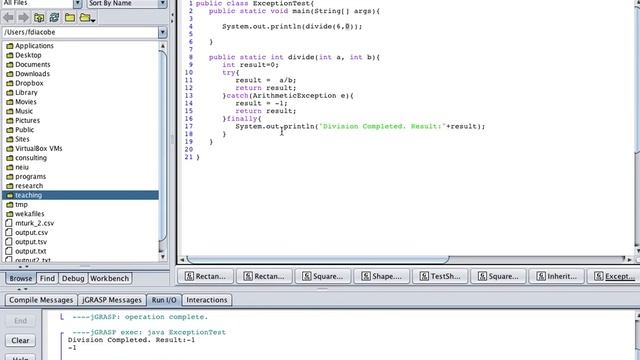Open the Run I/O tab

[x=164, y=300]
